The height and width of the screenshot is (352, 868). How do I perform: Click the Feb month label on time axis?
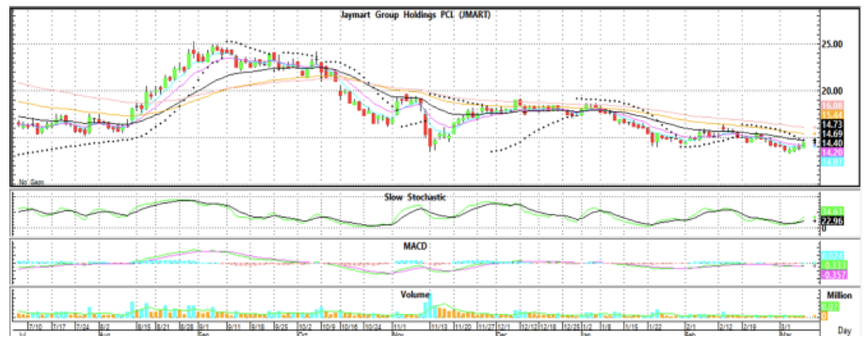pyautogui.click(x=691, y=335)
